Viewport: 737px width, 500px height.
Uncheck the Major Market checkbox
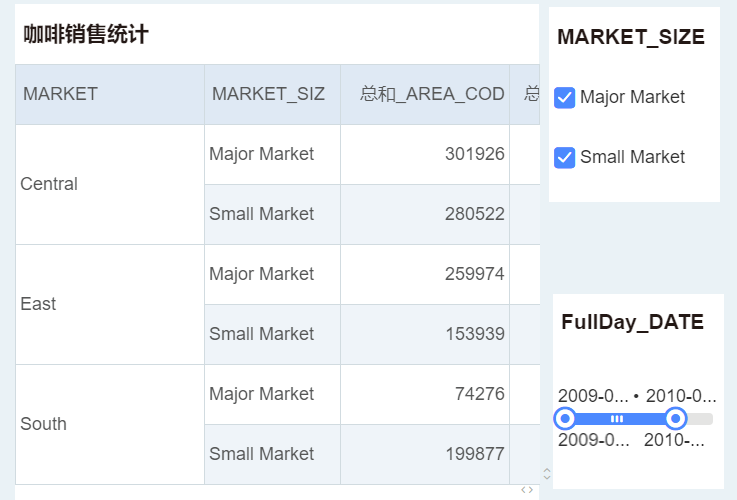pos(565,97)
